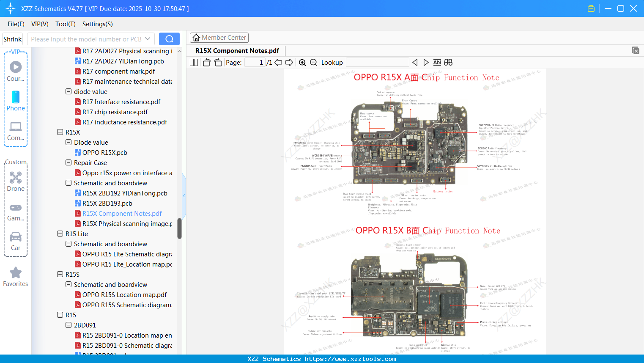The height and width of the screenshot is (363, 644).
Task: Collapse the R15 tree node
Action: tap(60, 315)
